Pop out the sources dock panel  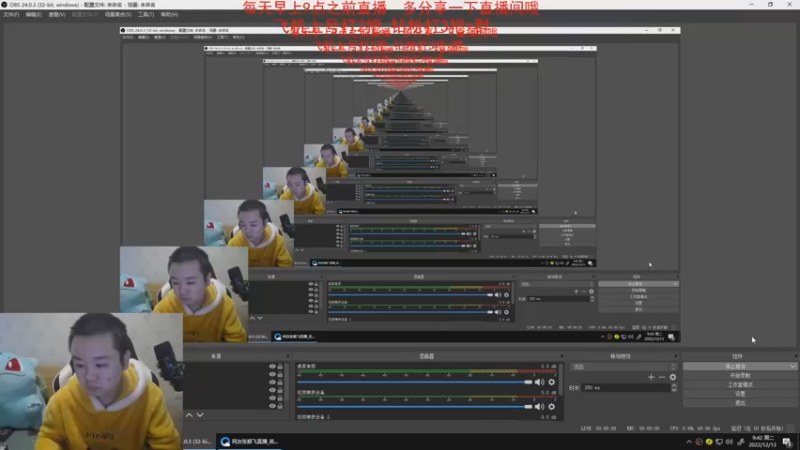point(288,356)
